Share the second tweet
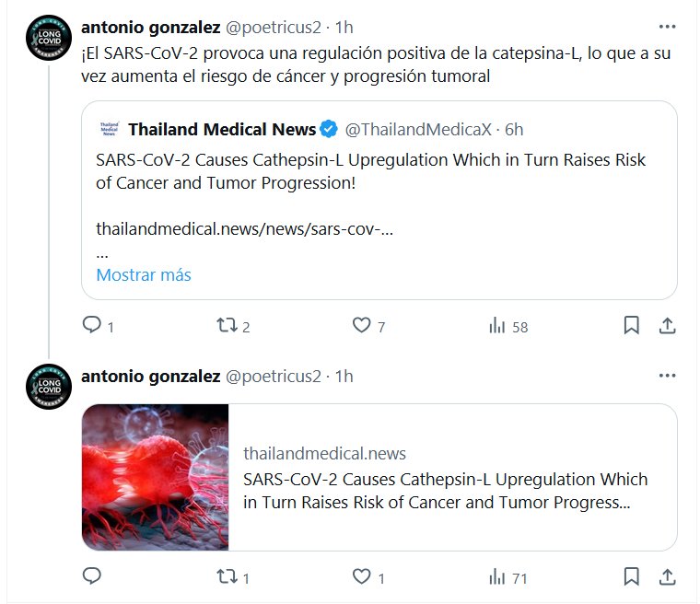This screenshot has width=700, height=604. pos(668,577)
